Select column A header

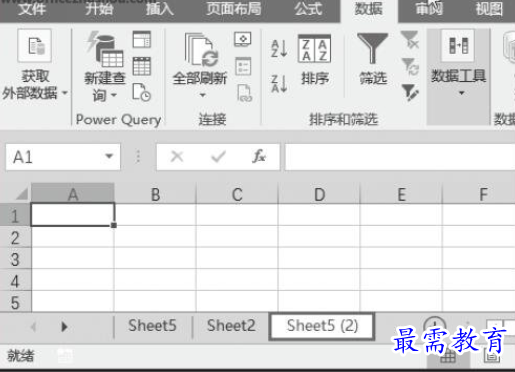[73, 193]
